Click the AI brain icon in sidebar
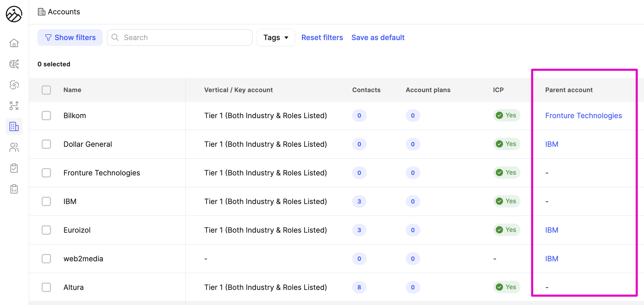Image resolution: width=644 pixels, height=305 pixels. [14, 64]
